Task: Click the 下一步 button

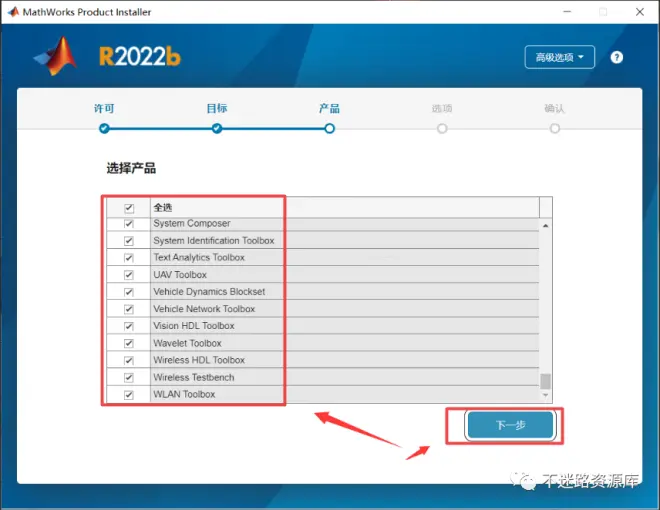Action: (510, 425)
